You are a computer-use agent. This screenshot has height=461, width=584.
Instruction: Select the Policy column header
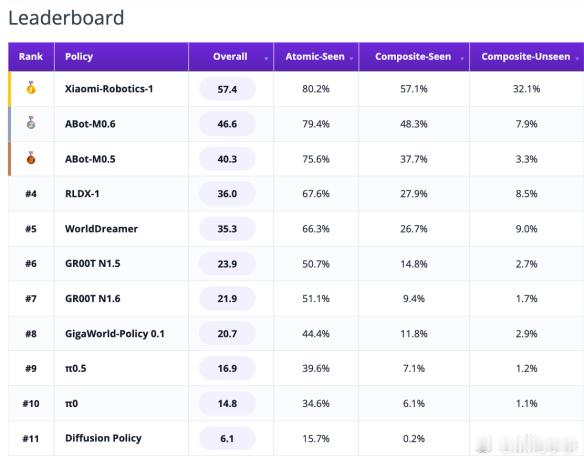79,57
